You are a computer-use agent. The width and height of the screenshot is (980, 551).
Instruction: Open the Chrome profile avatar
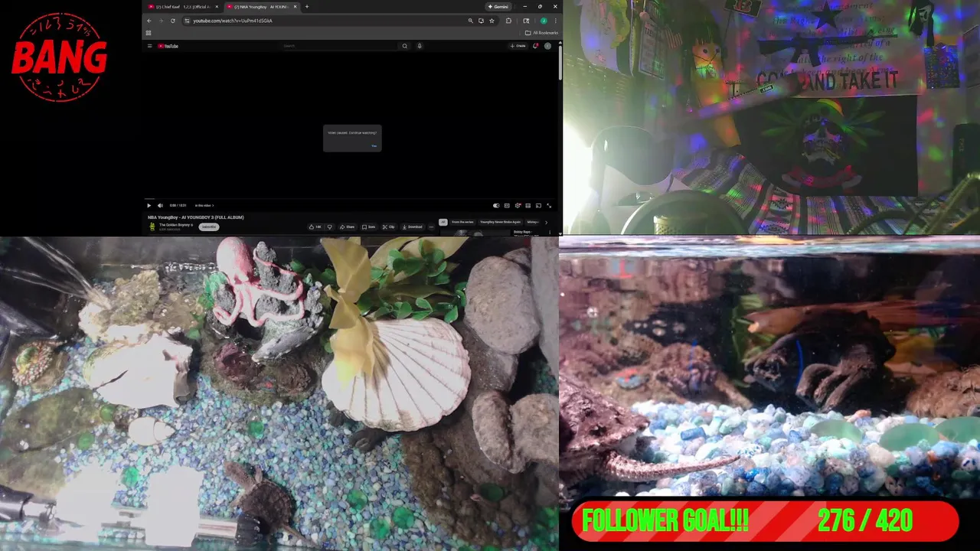pyautogui.click(x=544, y=21)
